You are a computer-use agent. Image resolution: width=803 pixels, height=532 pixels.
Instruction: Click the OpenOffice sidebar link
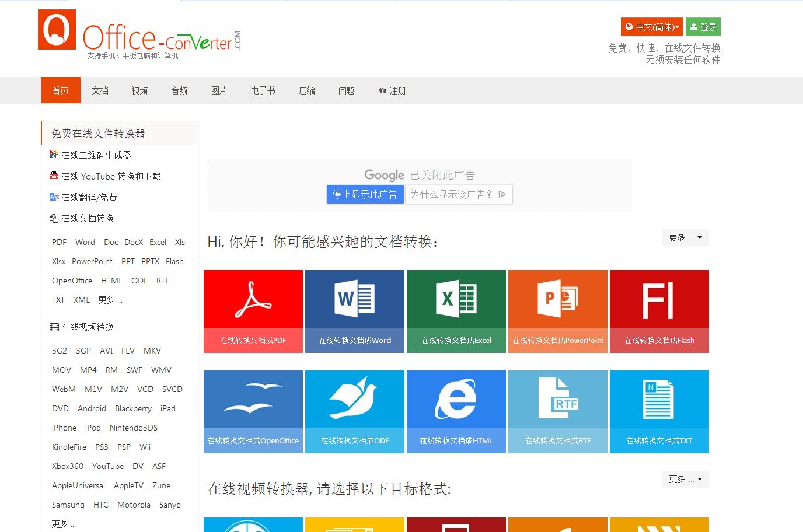tap(72, 281)
